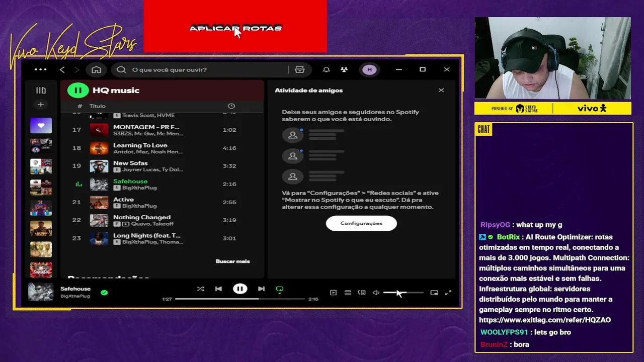Click BruninZ username in chat

[x=494, y=344]
